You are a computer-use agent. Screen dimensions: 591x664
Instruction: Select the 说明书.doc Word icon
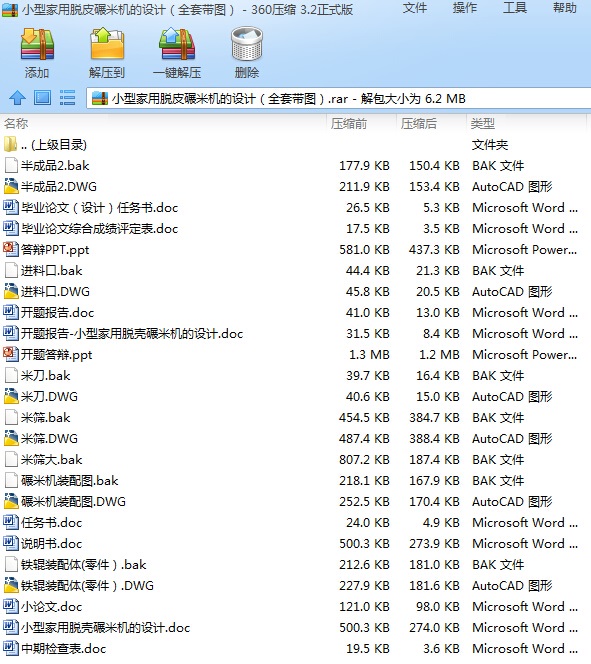(11, 543)
